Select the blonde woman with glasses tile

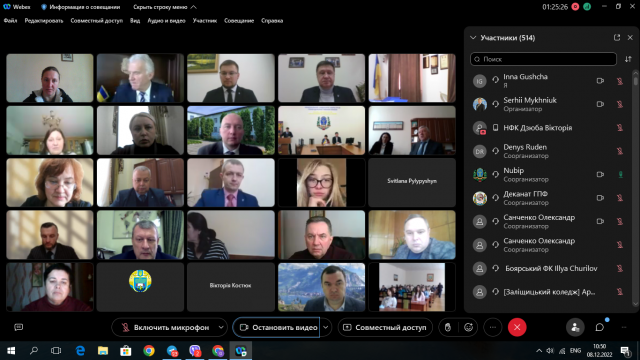321,182
